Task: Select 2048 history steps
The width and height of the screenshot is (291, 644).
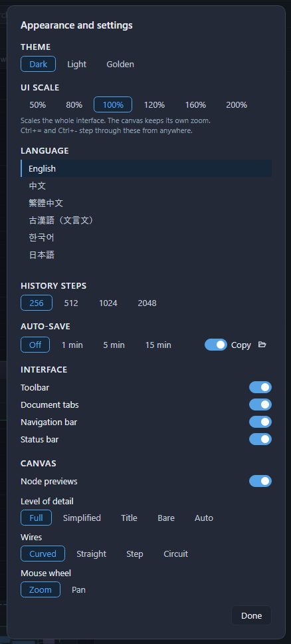Action: click(x=147, y=303)
